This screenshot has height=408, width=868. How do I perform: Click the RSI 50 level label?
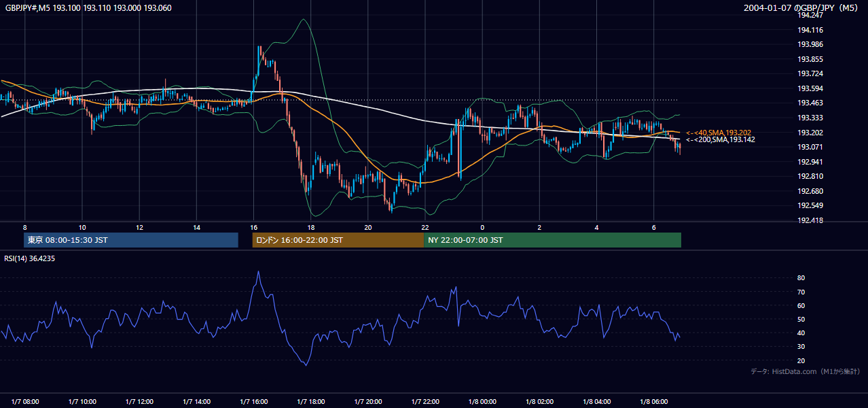click(801, 319)
